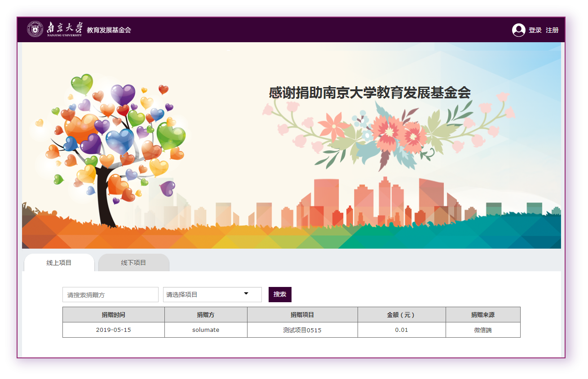Switch to the 线上项目 tab
This screenshot has width=588, height=379.
tap(59, 263)
